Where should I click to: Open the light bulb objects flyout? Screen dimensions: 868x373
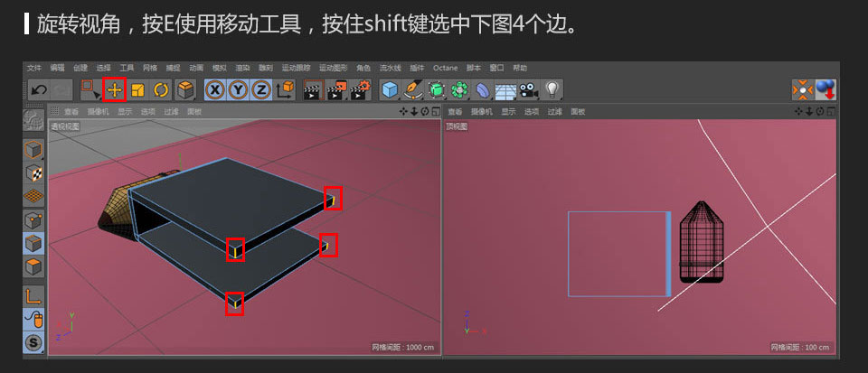tap(552, 90)
